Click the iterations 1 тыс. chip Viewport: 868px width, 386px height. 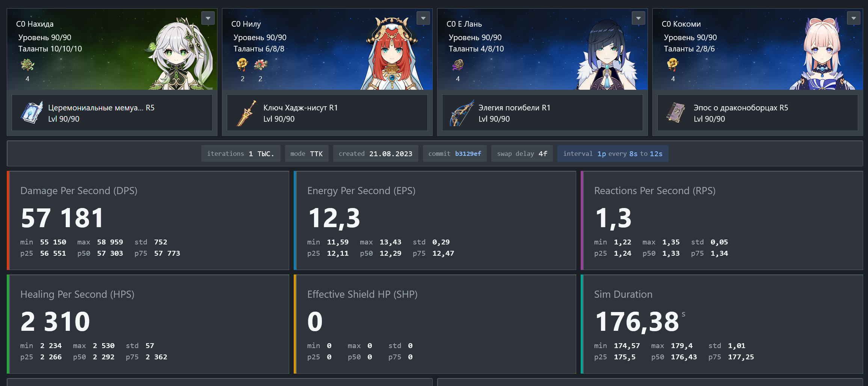tap(241, 154)
